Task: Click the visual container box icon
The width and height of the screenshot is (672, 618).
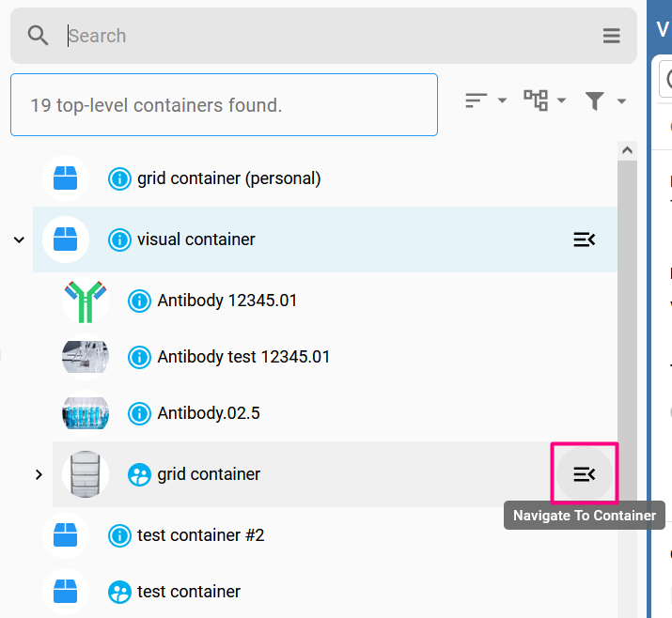Action: tap(66, 239)
